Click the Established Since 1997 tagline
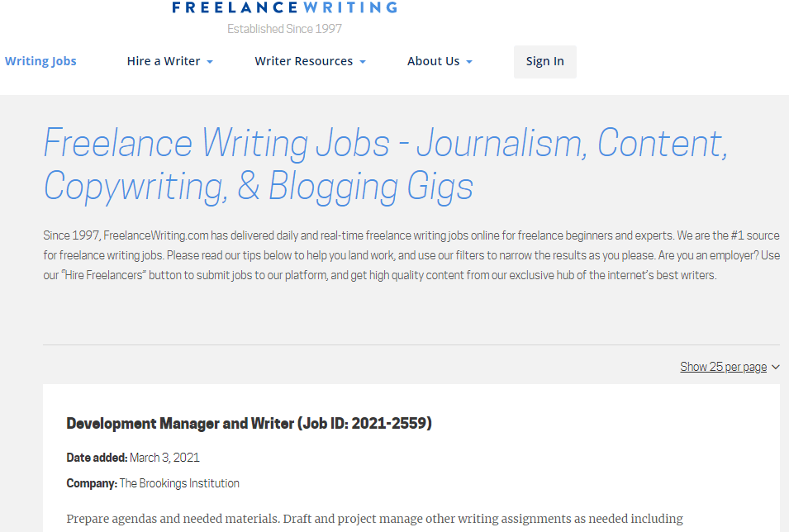The width and height of the screenshot is (789, 532). (x=284, y=29)
